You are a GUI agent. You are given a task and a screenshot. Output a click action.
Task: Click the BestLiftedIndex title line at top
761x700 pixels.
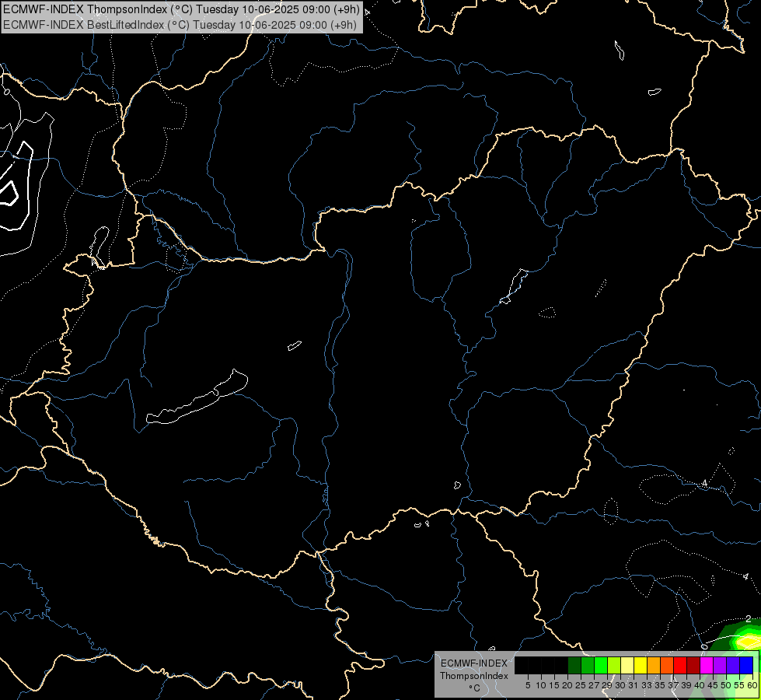pos(180,25)
